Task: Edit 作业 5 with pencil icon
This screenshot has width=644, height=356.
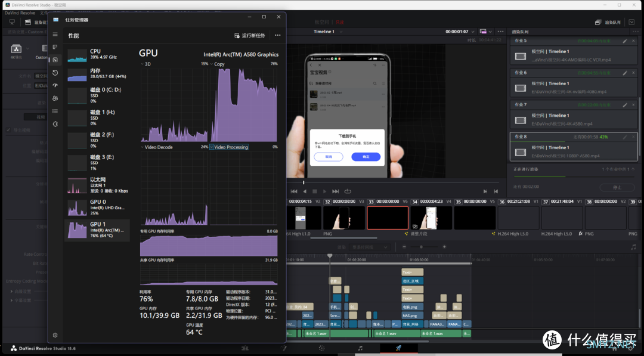Action: point(625,41)
